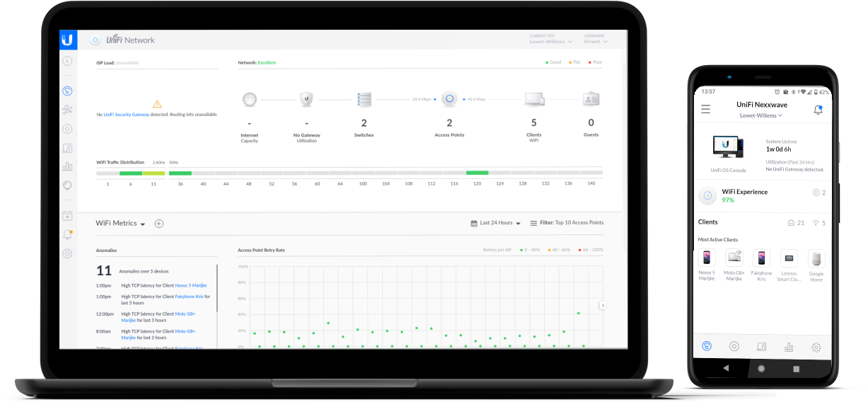Click the channel 6 green traffic bar
This screenshot has width=868, height=402.
point(131,173)
